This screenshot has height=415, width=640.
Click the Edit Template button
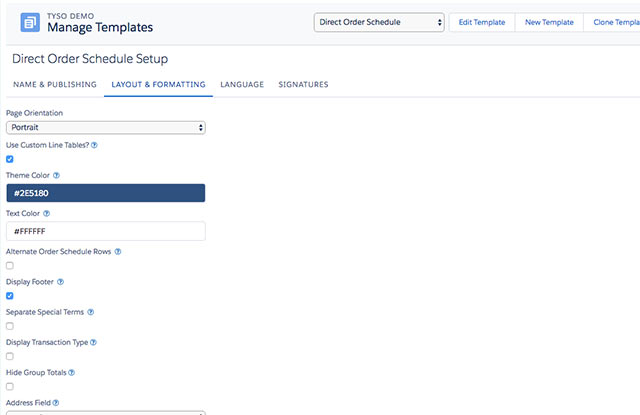[x=482, y=22]
